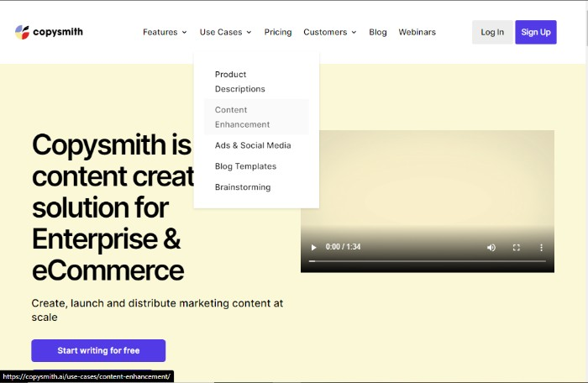Click the video player area
Image resolution: width=588 pixels, height=383 pixels.
(x=427, y=201)
